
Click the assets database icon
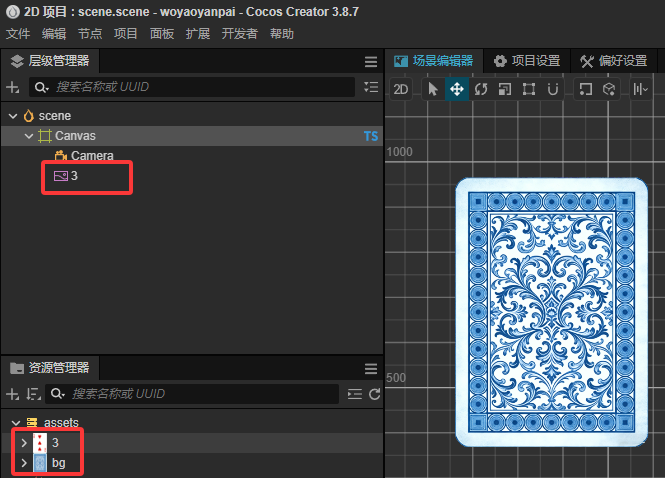pyautogui.click(x=32, y=422)
